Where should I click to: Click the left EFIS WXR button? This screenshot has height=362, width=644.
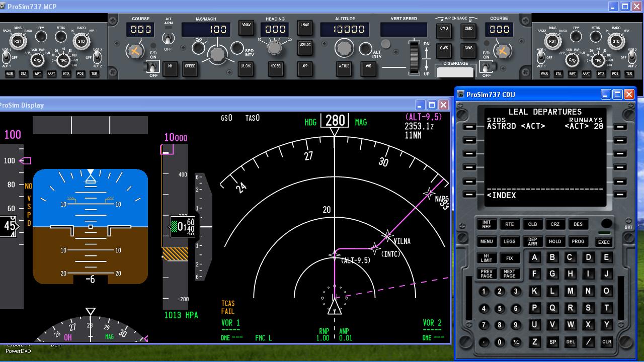click(9, 74)
